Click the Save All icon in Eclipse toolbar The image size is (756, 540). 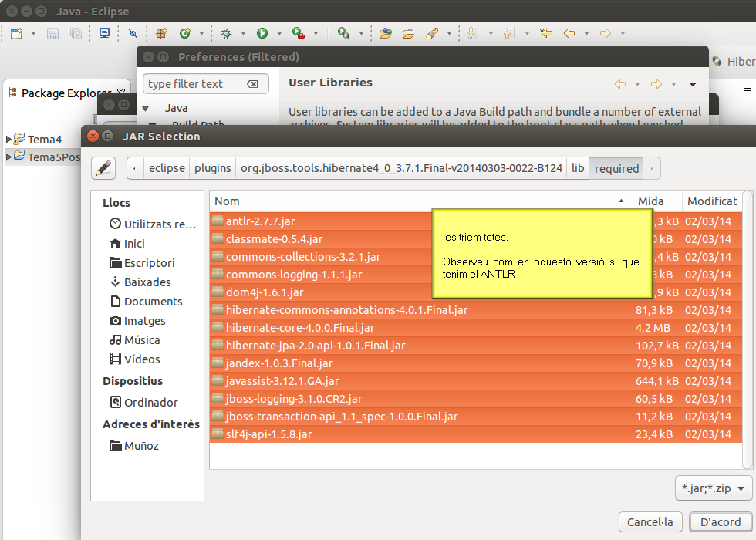coord(76,33)
